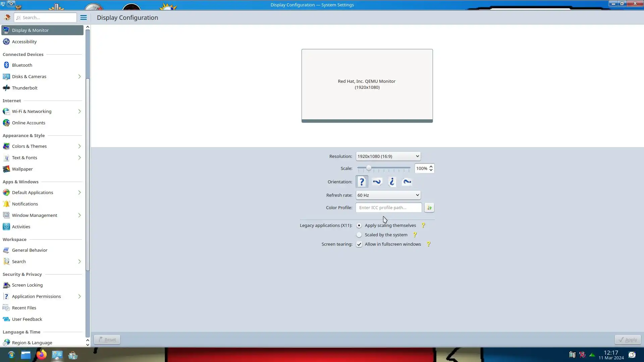Select Scaled by the system radio button
Screen dimensions: 644x362
coord(359,235)
